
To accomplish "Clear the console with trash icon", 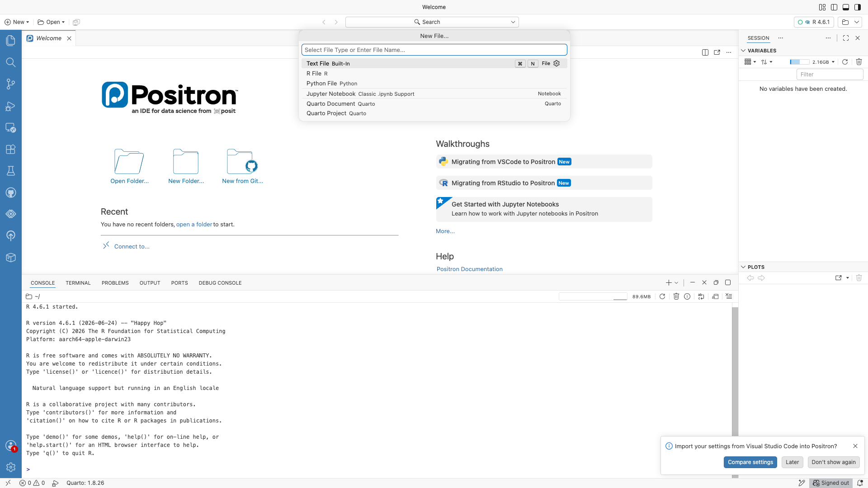I will (676, 296).
